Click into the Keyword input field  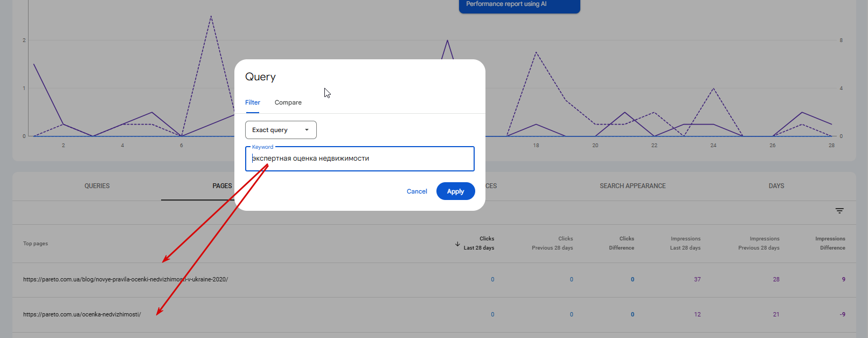pyautogui.click(x=360, y=158)
